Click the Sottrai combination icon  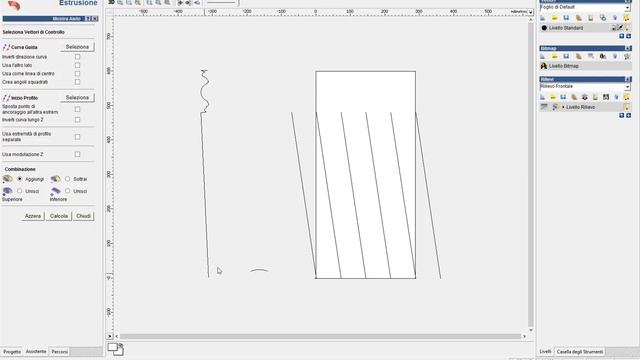point(56,179)
